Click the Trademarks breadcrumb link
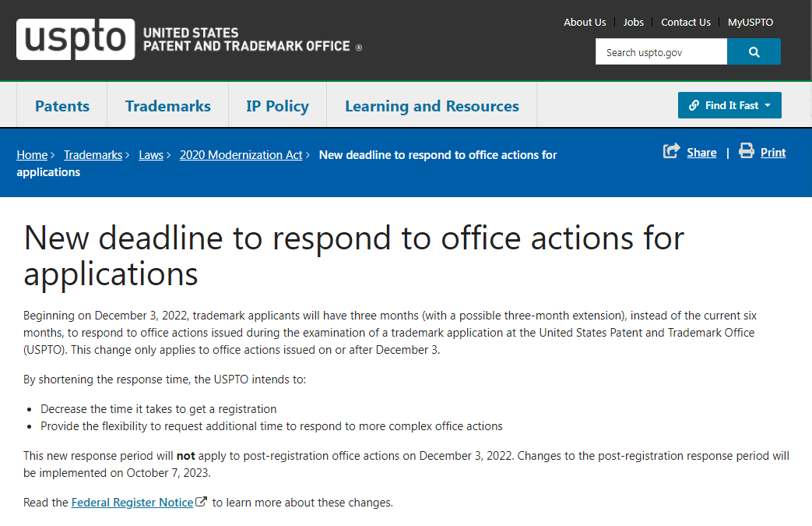The image size is (812, 526). [93, 155]
